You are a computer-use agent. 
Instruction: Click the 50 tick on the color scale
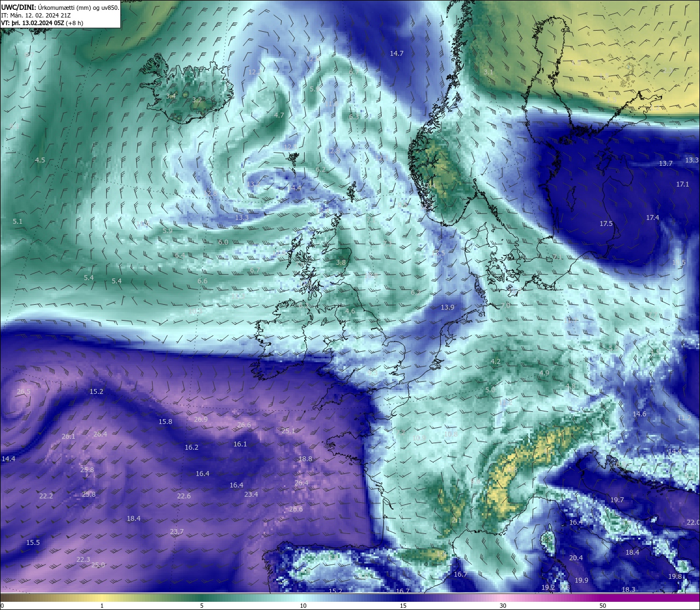[x=603, y=606]
